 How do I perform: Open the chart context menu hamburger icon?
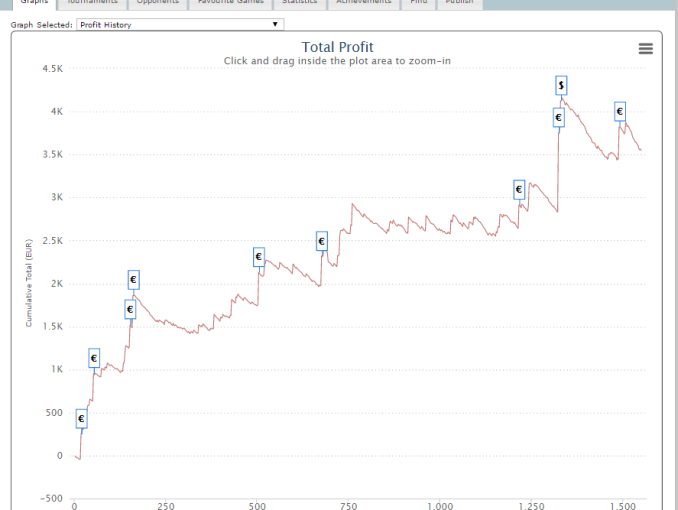point(645,48)
